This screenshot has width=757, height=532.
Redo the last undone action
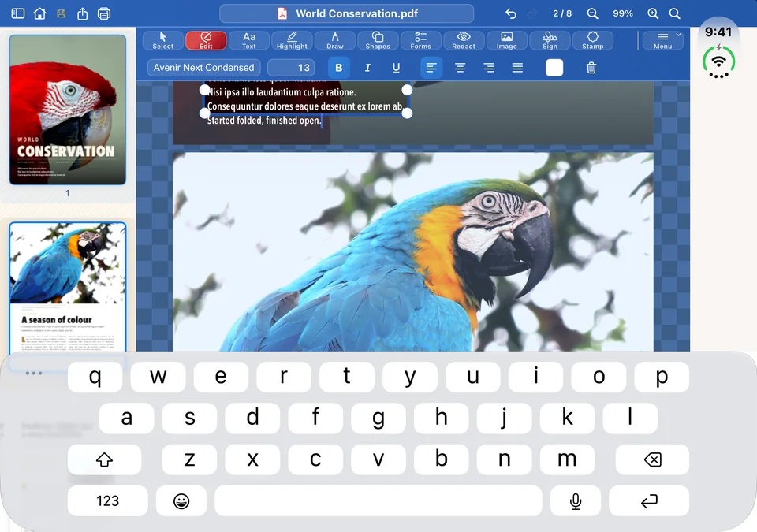(x=532, y=13)
